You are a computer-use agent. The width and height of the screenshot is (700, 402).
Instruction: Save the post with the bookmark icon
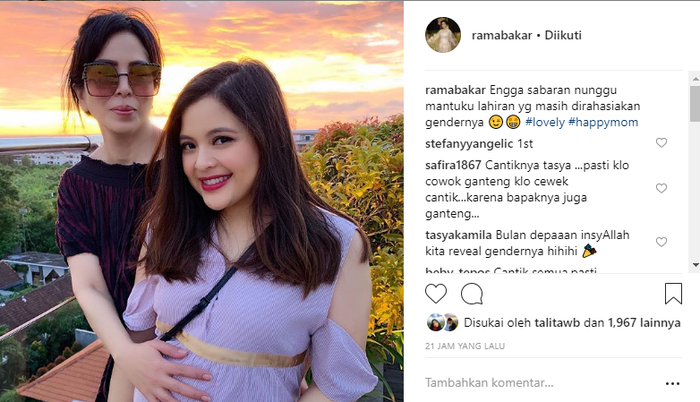(673, 294)
